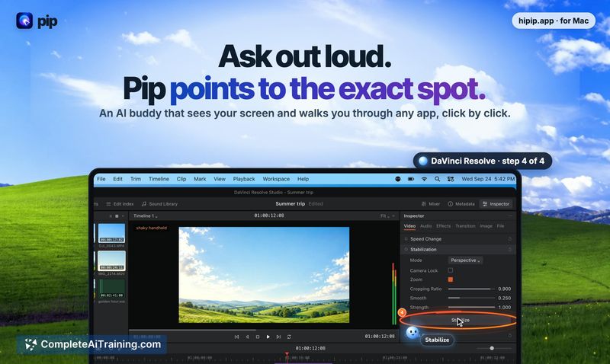Jump to last frame button
Screen dimensions: 610x364
(x=278, y=337)
